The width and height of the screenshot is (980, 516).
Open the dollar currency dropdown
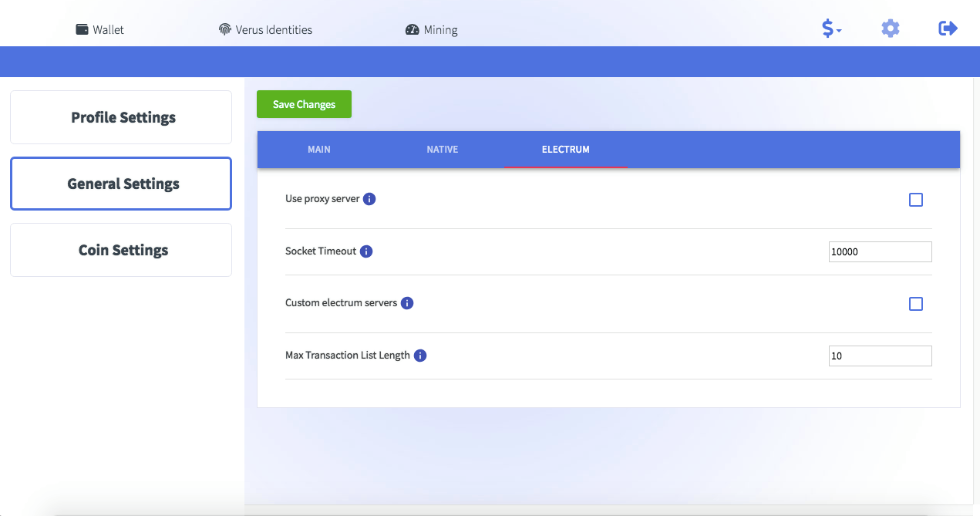tap(831, 29)
